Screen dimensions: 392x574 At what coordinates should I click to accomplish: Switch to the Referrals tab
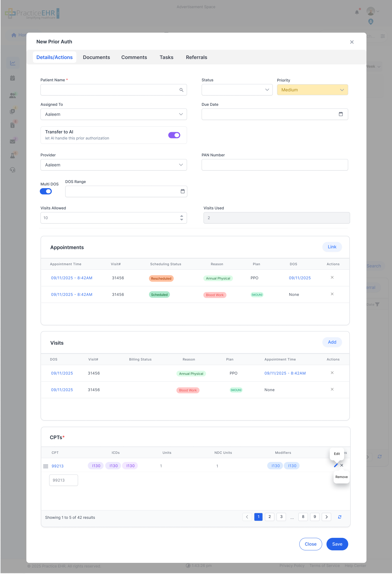coord(197,57)
